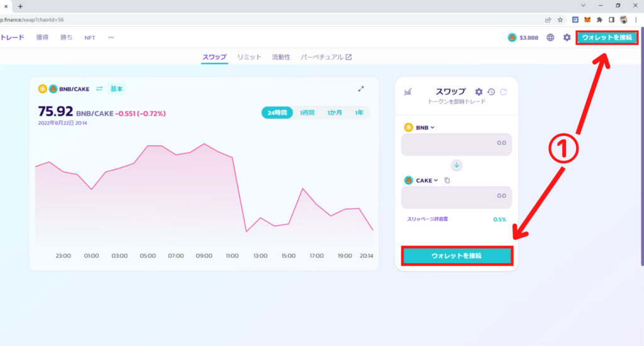
Task: Open the browser extensions puzzle icon
Action: pyautogui.click(x=599, y=20)
